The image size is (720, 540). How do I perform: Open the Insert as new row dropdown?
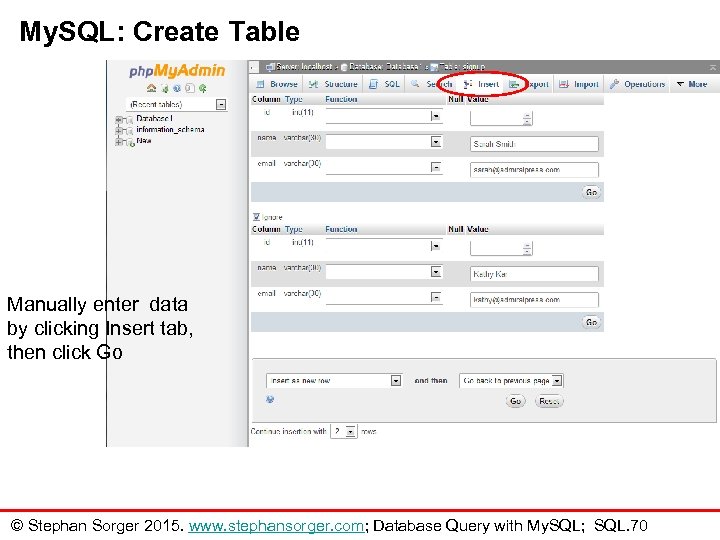[x=333, y=381]
